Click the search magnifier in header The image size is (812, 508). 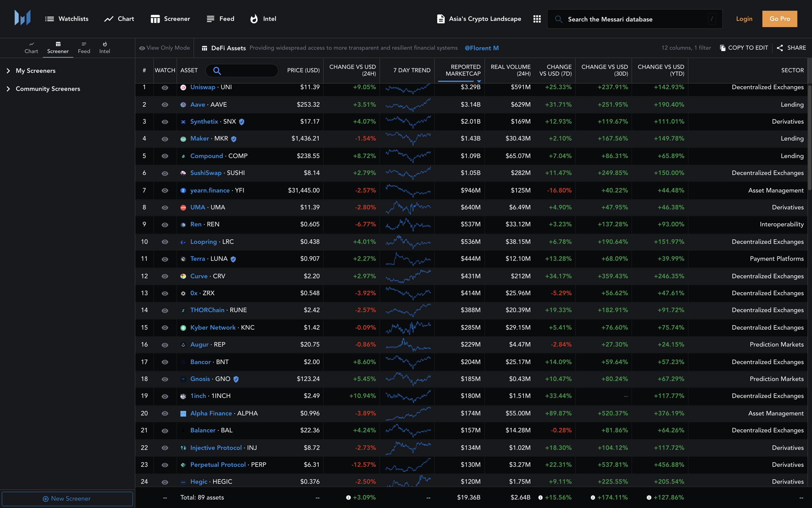pos(559,19)
